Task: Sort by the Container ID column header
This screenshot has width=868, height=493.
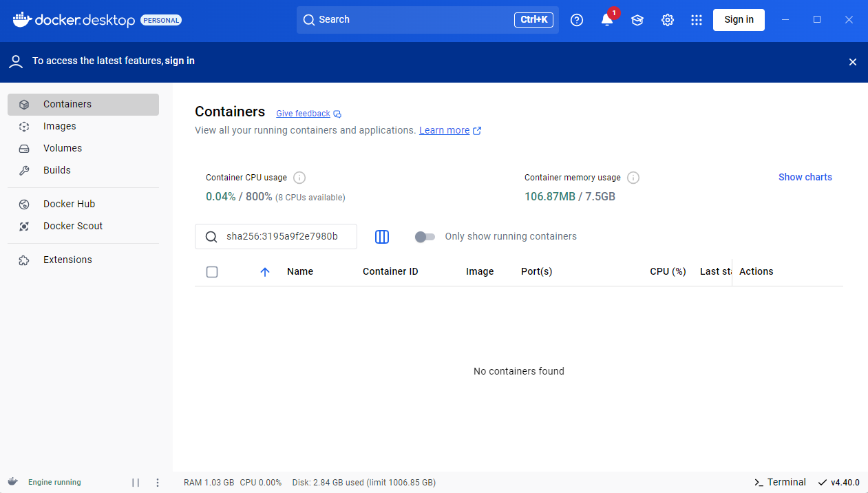Action: coord(390,271)
